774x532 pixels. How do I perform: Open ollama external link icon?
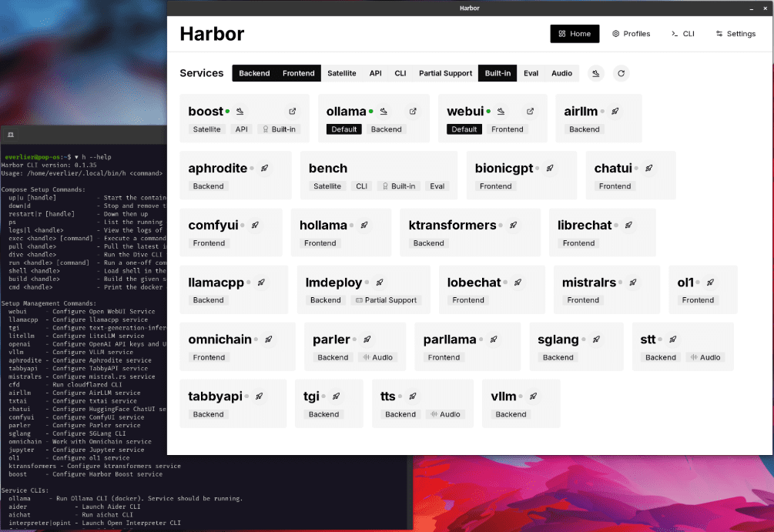[x=413, y=112]
